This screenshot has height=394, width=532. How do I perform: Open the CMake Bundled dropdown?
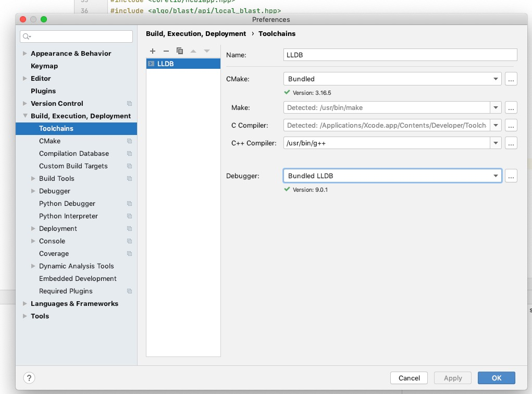tap(392, 79)
